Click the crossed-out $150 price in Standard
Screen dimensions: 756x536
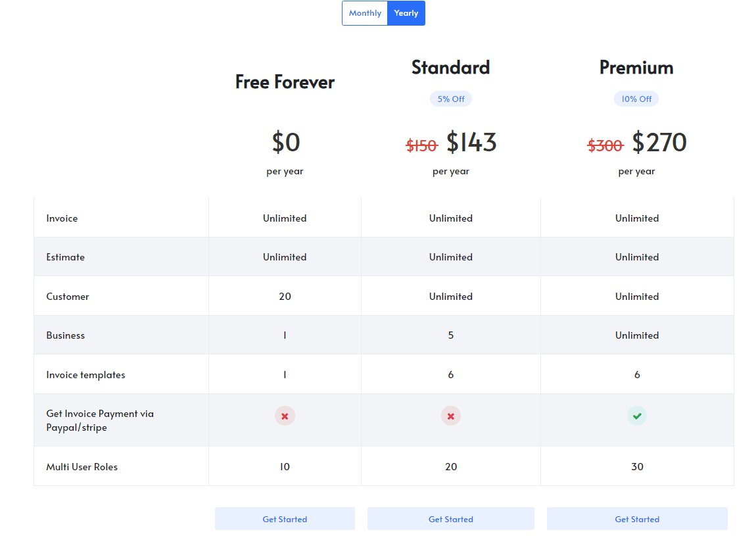pyautogui.click(x=421, y=145)
